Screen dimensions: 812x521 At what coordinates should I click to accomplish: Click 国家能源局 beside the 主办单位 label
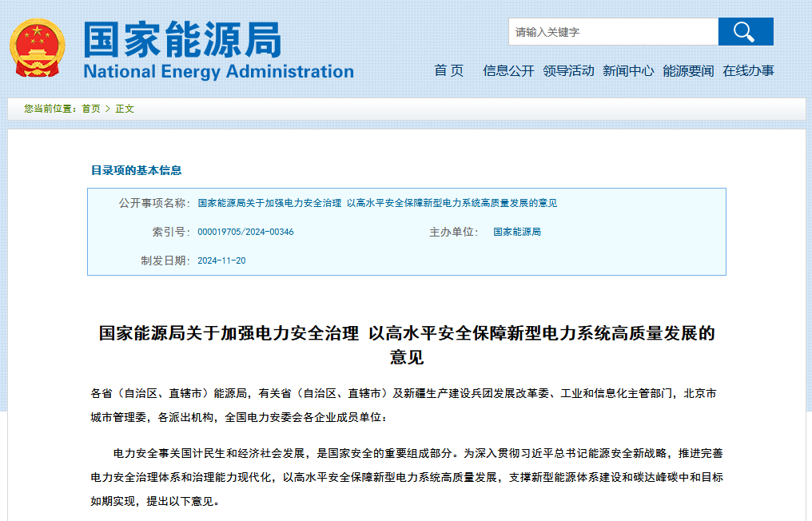[x=517, y=232]
